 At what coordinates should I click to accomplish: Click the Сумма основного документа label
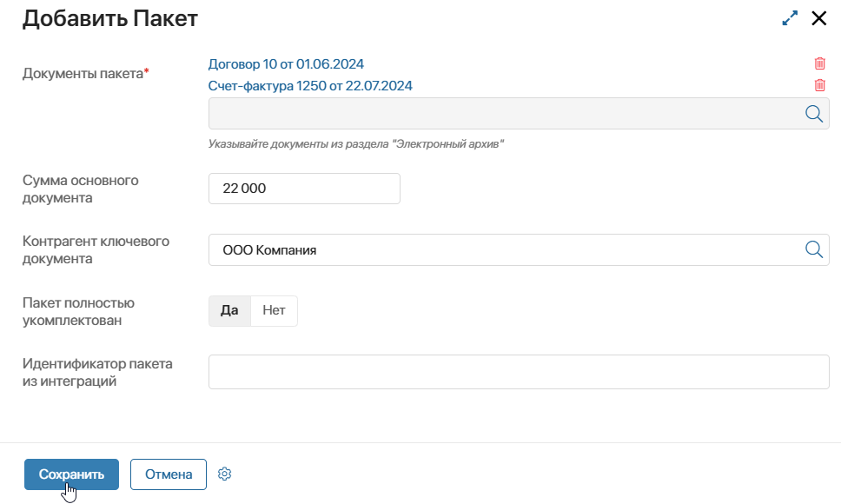(x=80, y=189)
